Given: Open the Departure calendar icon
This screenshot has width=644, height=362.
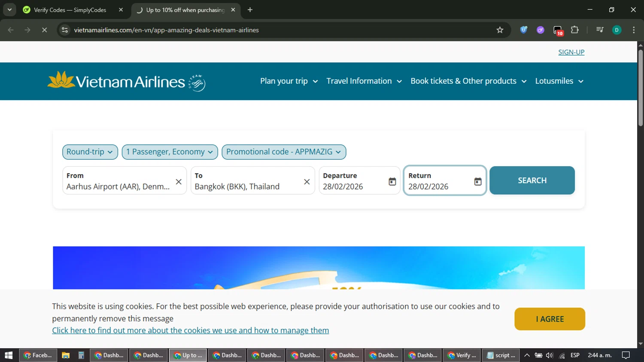Looking at the screenshot, I should 392,182.
